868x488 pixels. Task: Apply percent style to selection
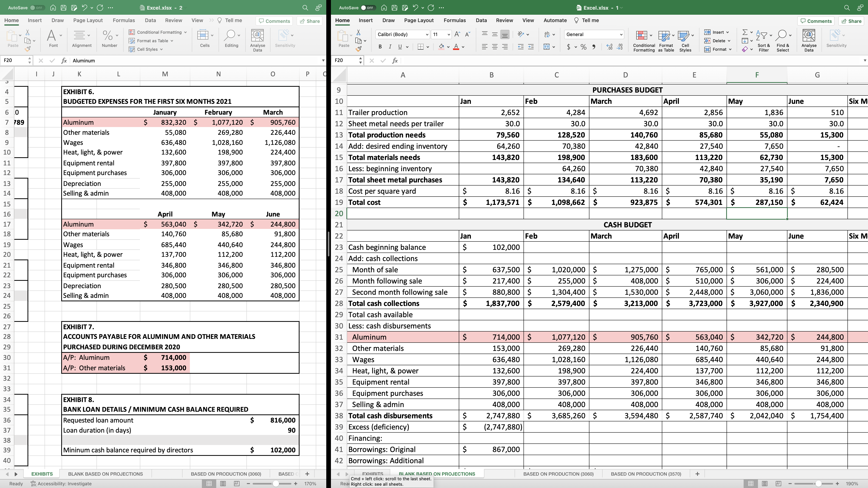[584, 47]
